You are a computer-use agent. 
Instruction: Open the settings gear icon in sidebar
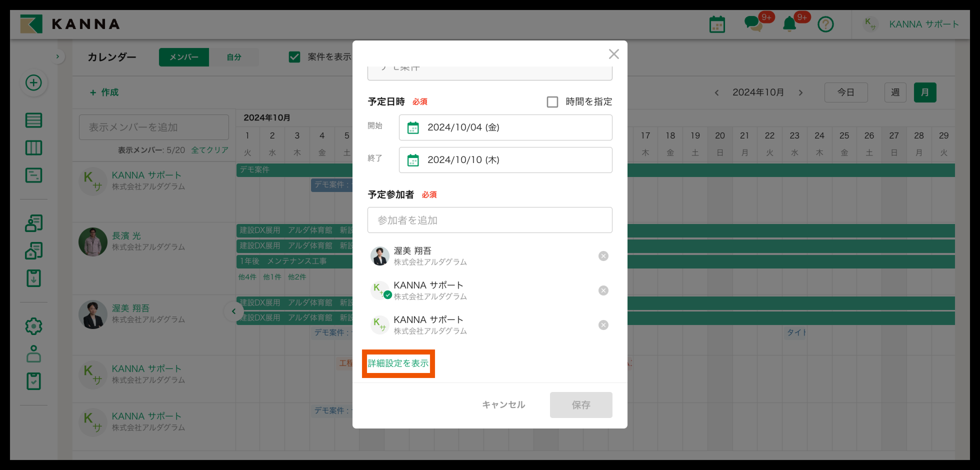click(33, 326)
